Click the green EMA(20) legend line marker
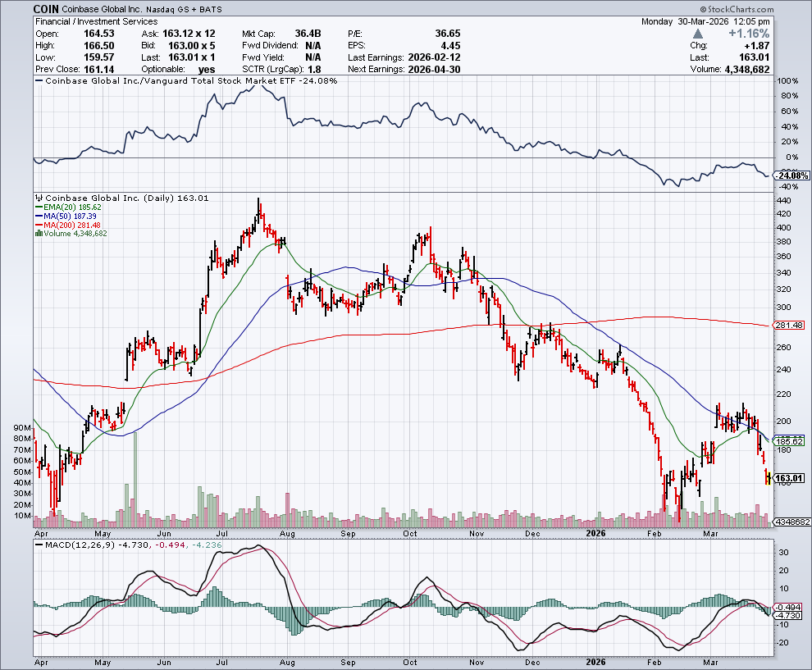This screenshot has width=812, height=670. click(37, 207)
